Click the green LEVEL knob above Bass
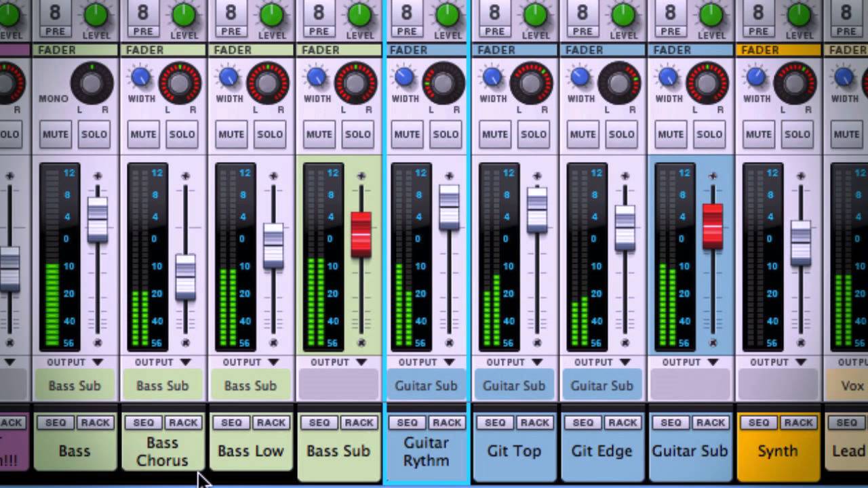This screenshot has width=868, height=488. (x=96, y=14)
